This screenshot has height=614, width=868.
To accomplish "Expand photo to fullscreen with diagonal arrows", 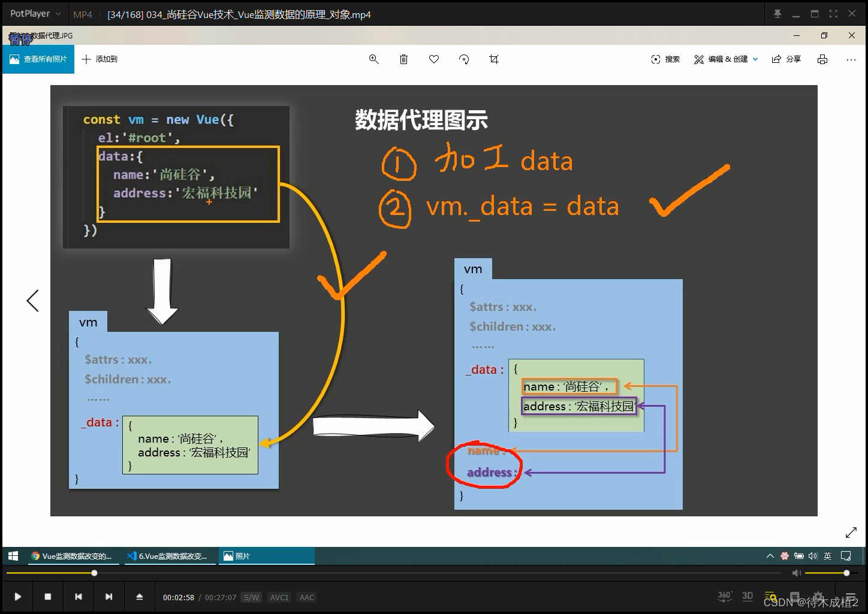I will 851,533.
